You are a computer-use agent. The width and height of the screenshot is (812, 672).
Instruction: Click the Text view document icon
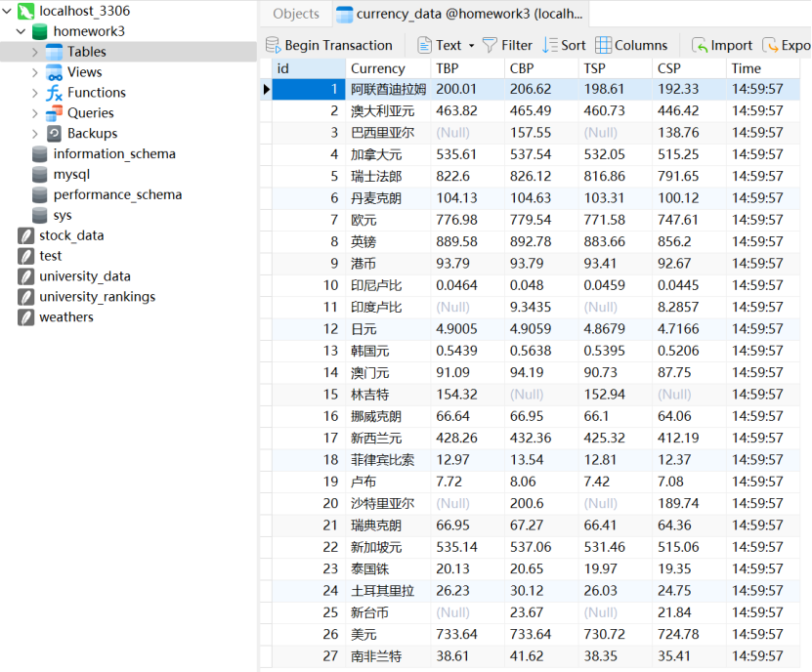click(x=424, y=46)
